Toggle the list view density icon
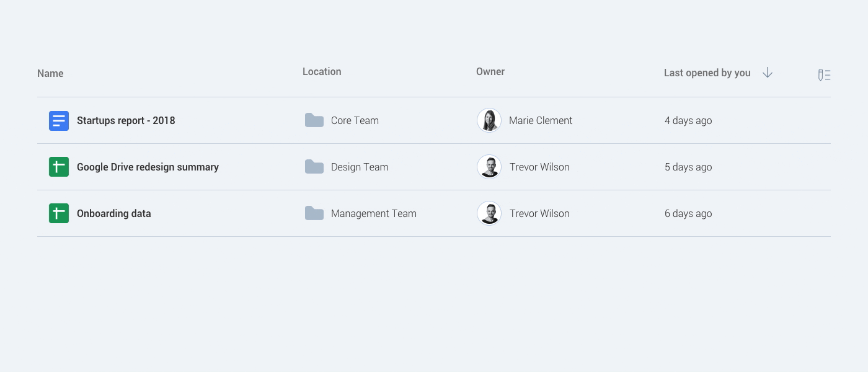This screenshot has height=372, width=868. [824, 76]
